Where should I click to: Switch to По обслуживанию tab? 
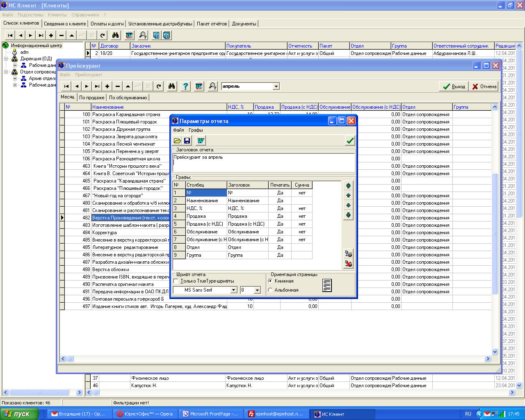click(x=128, y=98)
